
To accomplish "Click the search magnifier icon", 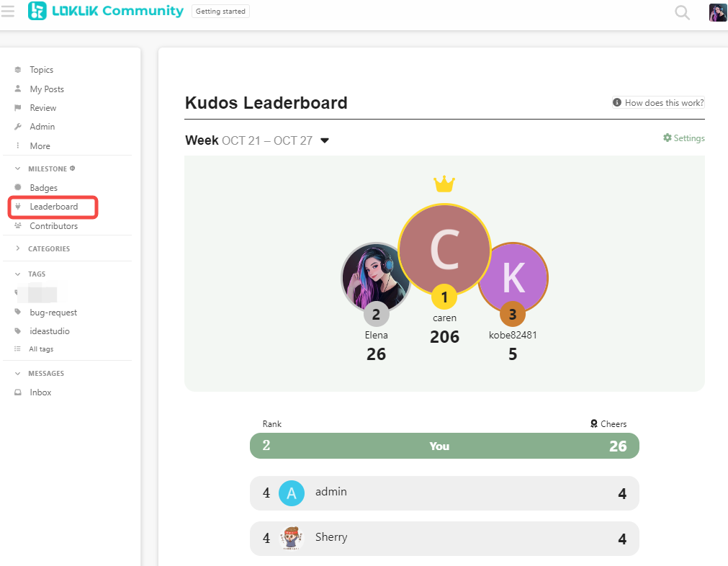I will (x=682, y=12).
